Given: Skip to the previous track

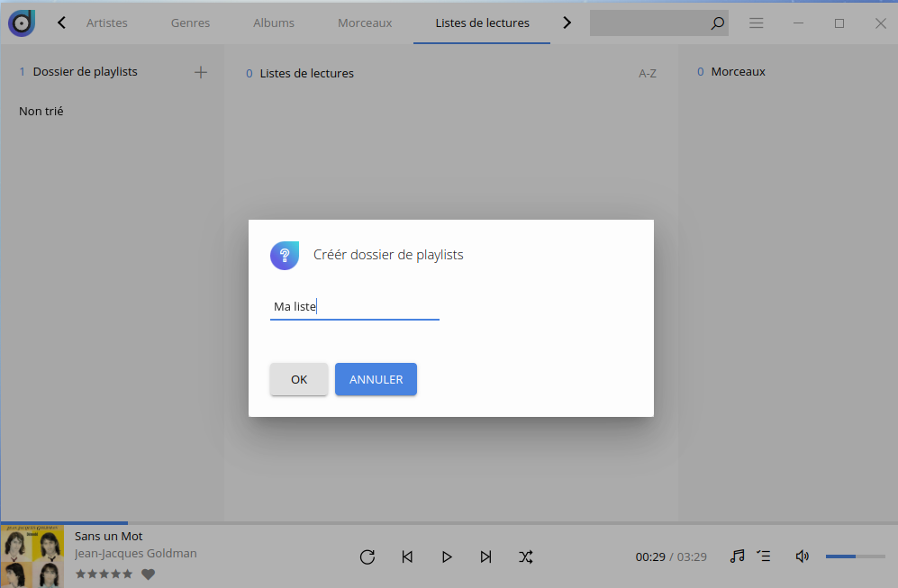Looking at the screenshot, I should 407,556.
